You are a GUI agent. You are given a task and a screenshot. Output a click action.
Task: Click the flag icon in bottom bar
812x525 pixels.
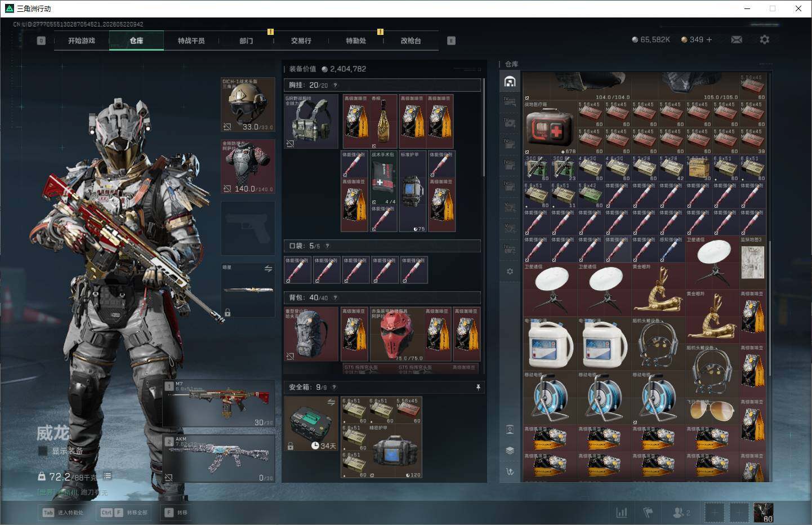[x=648, y=513]
